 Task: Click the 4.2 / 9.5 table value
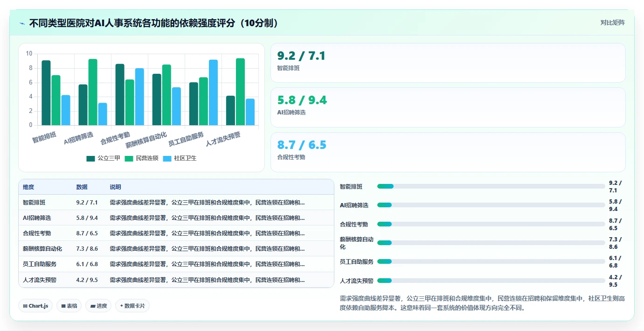[87, 280]
